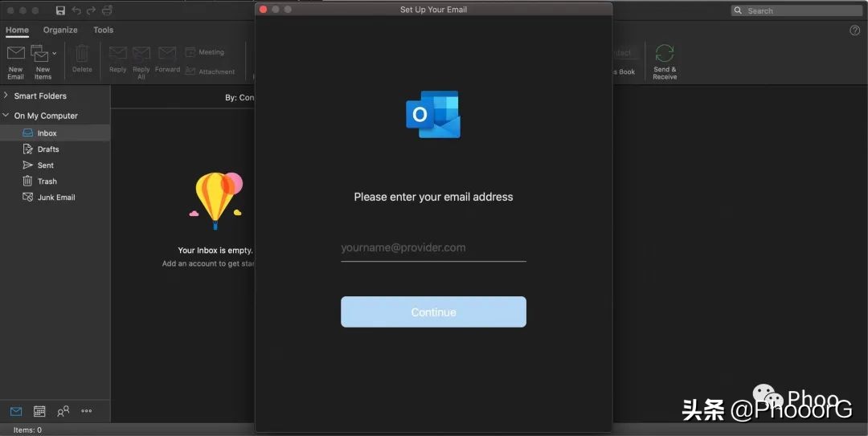Viewport: 868px width, 436px height.
Task: Switch to the Tools ribbon tab
Action: pyautogui.click(x=104, y=31)
